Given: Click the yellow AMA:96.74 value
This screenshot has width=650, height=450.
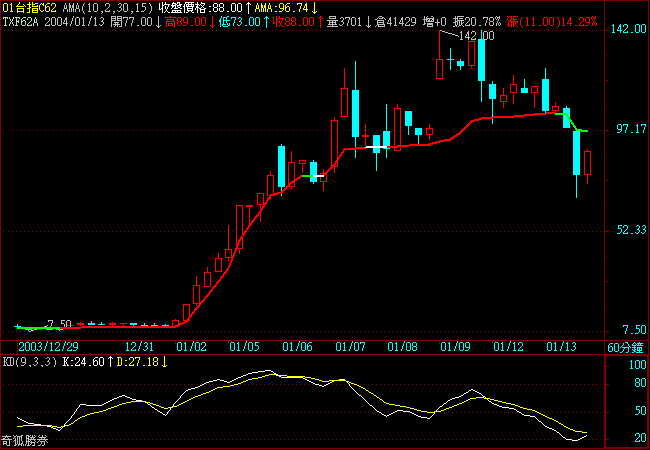Looking at the screenshot, I should coord(286,8).
